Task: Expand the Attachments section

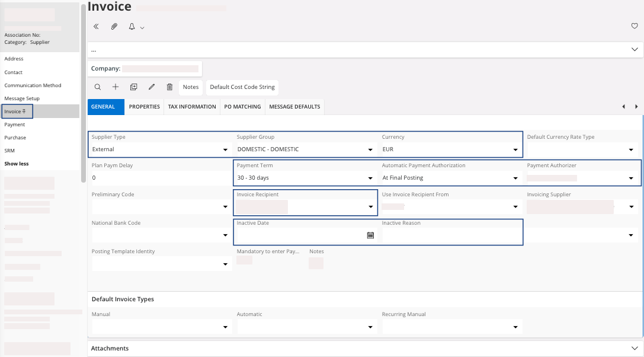Action: (x=635, y=348)
